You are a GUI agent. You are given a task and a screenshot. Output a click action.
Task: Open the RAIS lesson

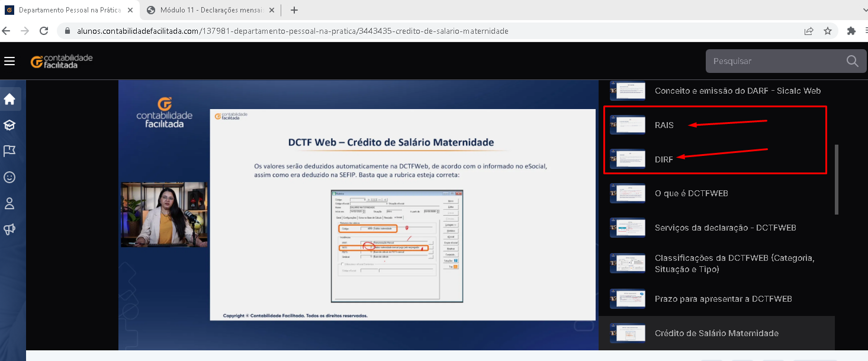(717, 125)
